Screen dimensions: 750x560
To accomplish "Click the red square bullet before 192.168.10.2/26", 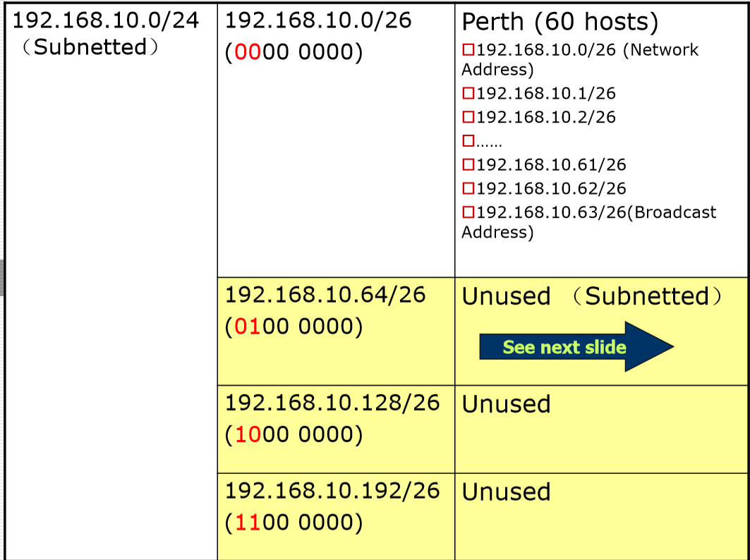I will click(468, 117).
